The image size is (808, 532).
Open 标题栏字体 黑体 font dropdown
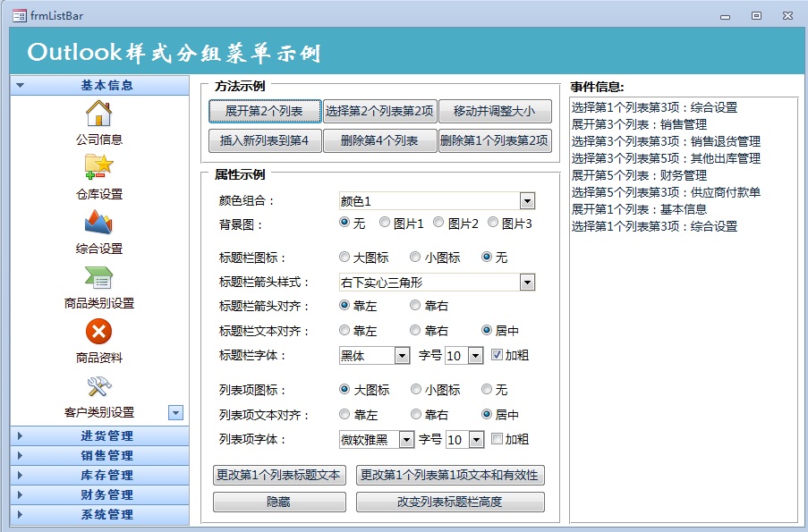coord(402,355)
